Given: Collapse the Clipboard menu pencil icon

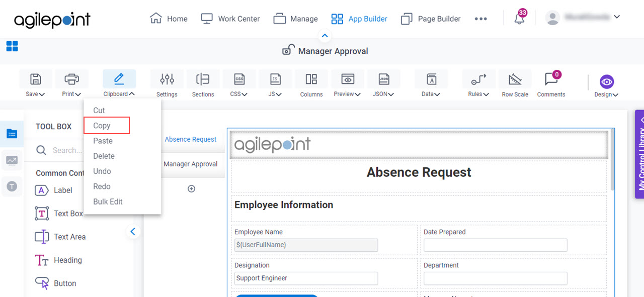Looking at the screenshot, I should pyautogui.click(x=119, y=79).
